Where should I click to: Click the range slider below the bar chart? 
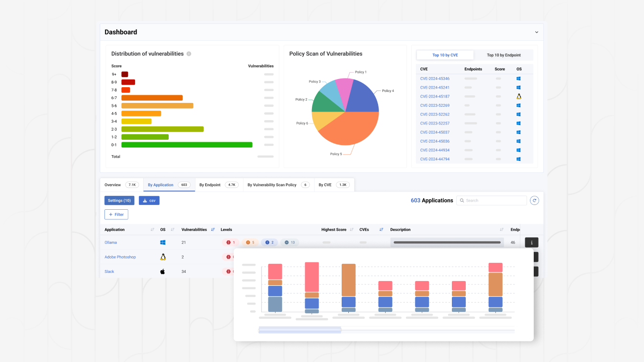click(x=299, y=330)
